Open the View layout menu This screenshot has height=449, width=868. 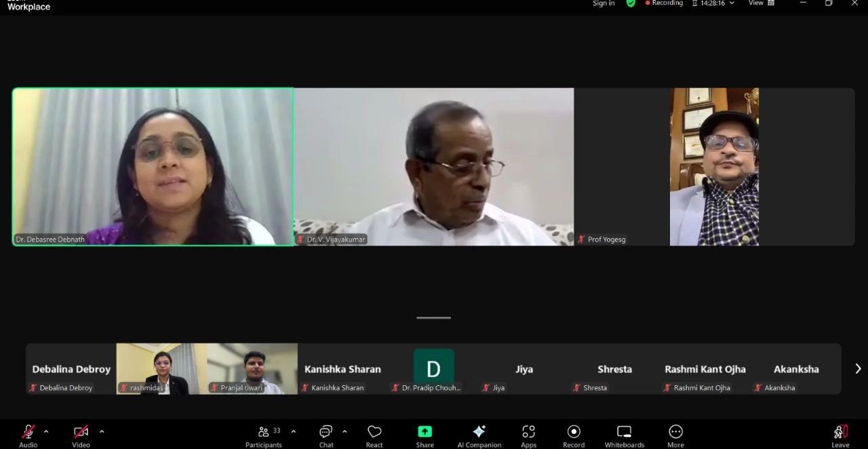(761, 3)
